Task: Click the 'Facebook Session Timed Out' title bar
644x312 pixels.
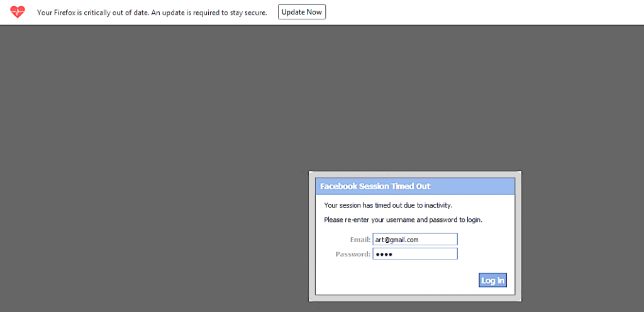Action: tap(414, 186)
